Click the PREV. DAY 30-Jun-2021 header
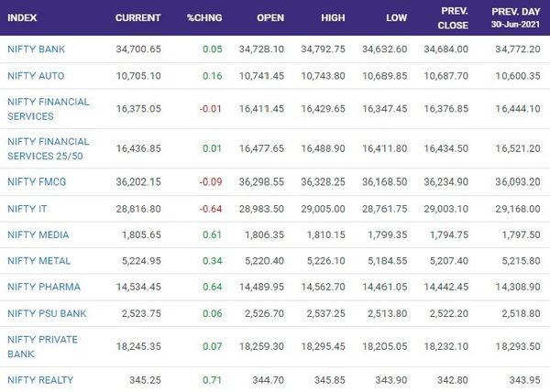This screenshot has height=392, width=550. (x=515, y=18)
